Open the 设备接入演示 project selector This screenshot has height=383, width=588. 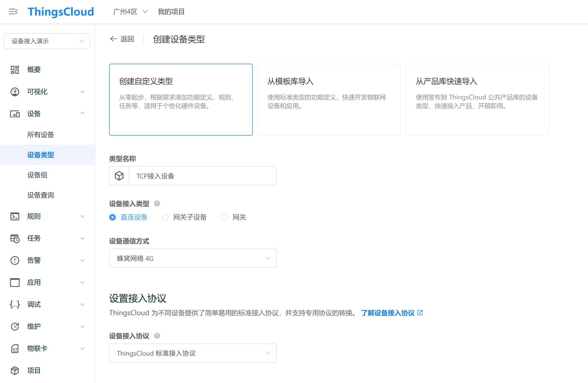[x=47, y=41]
